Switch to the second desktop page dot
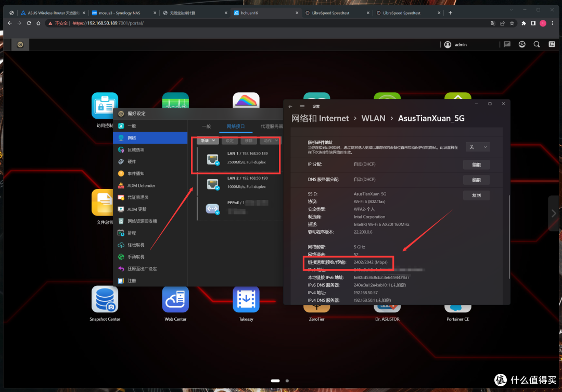This screenshot has height=392, width=562. click(287, 381)
